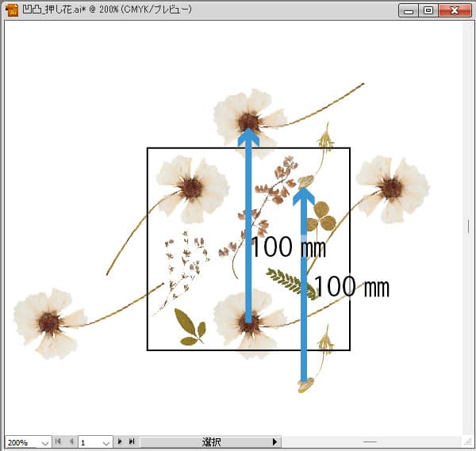Select the pressed flower at far left

coord(48,321)
